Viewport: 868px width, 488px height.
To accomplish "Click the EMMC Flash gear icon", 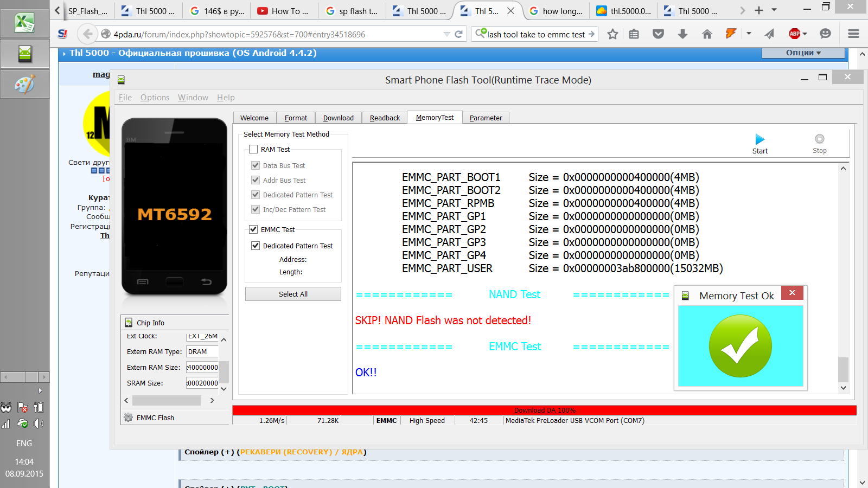I will pyautogui.click(x=129, y=418).
